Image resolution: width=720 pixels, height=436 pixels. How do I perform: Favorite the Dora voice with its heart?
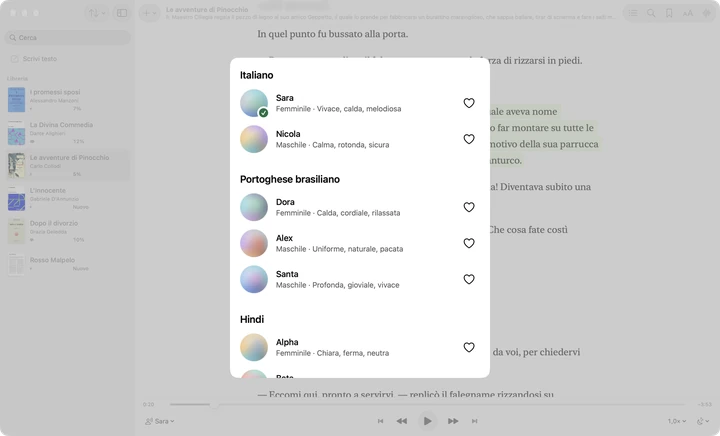coord(468,207)
